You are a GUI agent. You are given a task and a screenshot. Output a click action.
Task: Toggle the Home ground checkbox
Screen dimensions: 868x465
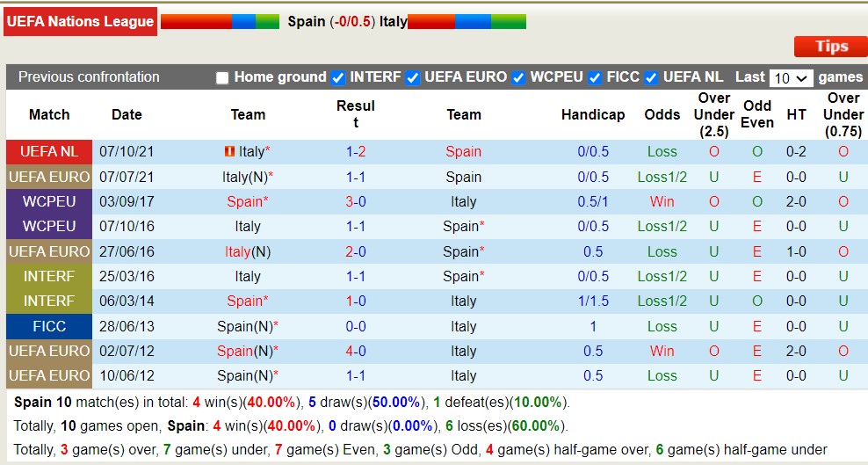(x=222, y=78)
